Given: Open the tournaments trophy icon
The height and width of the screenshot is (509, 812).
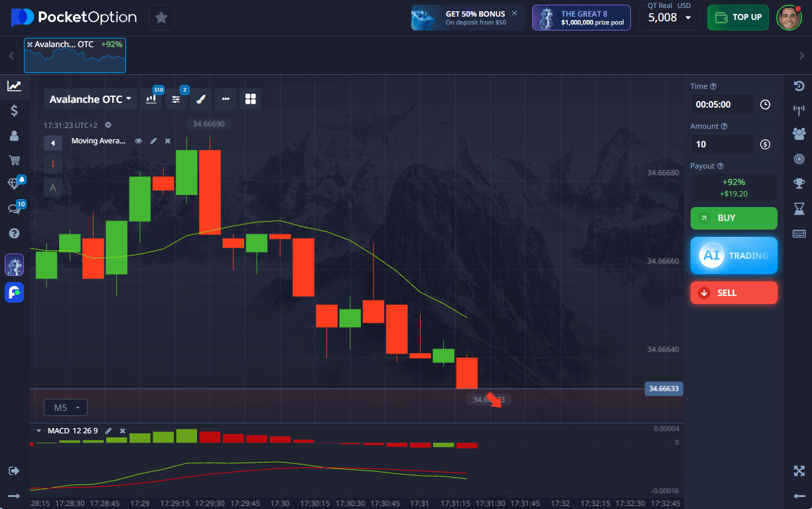Looking at the screenshot, I should (x=799, y=184).
